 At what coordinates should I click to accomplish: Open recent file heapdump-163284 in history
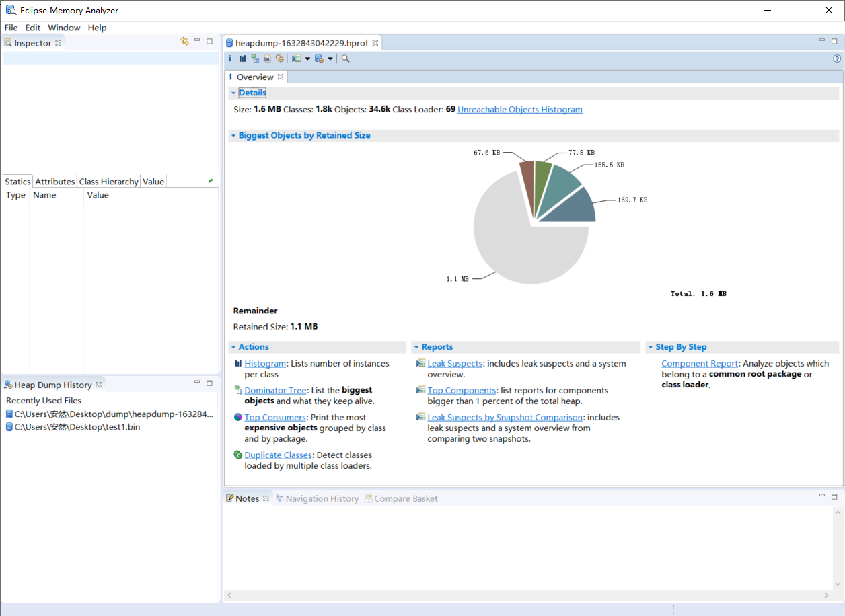(x=110, y=414)
